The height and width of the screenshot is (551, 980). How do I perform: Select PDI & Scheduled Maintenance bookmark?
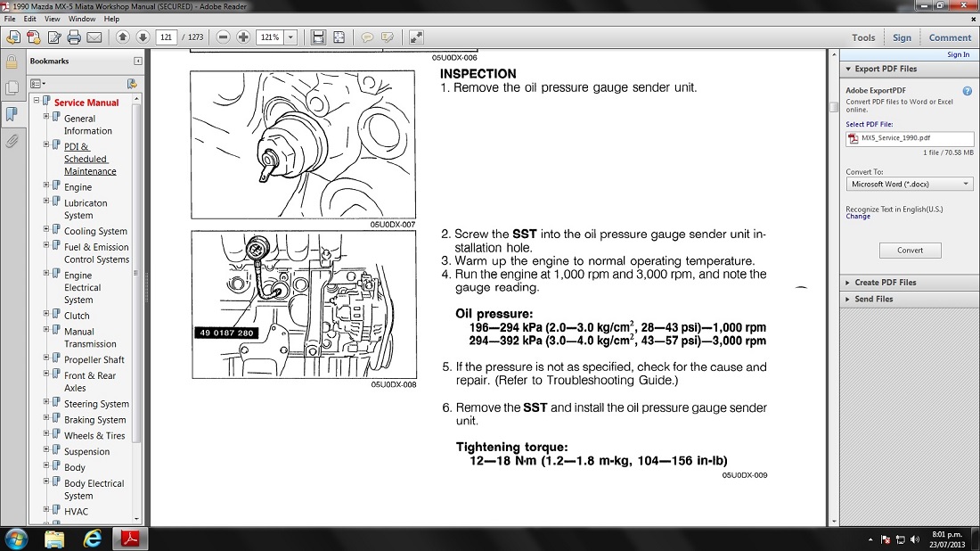coord(90,159)
